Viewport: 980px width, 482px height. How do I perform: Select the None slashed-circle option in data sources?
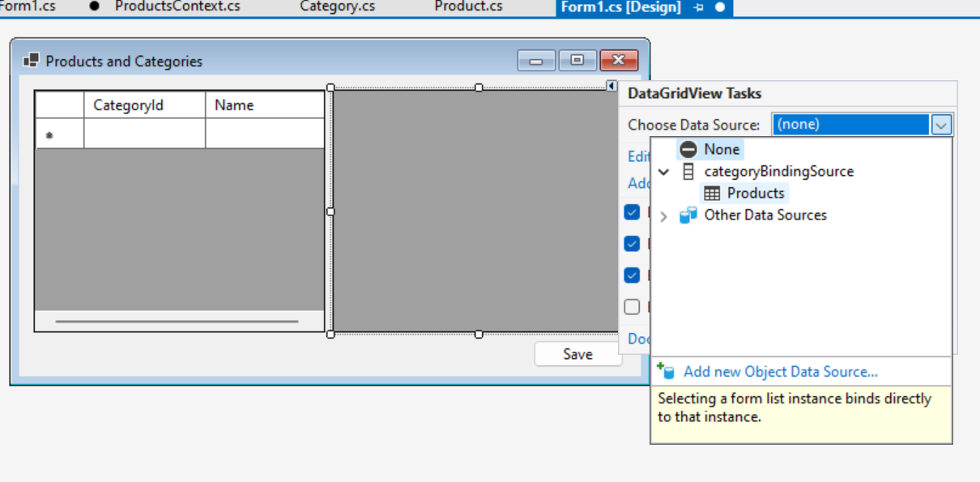pyautogui.click(x=688, y=149)
